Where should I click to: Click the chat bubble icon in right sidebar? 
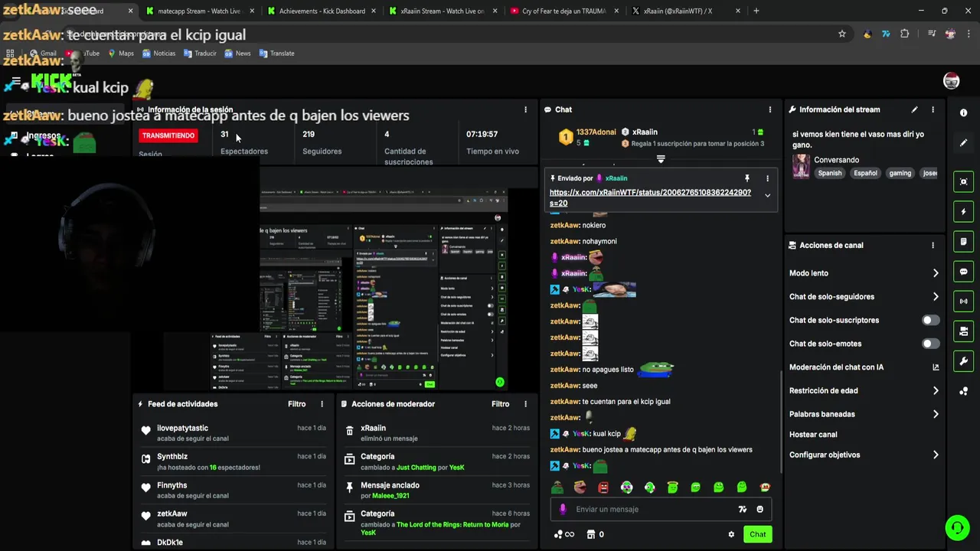(963, 272)
